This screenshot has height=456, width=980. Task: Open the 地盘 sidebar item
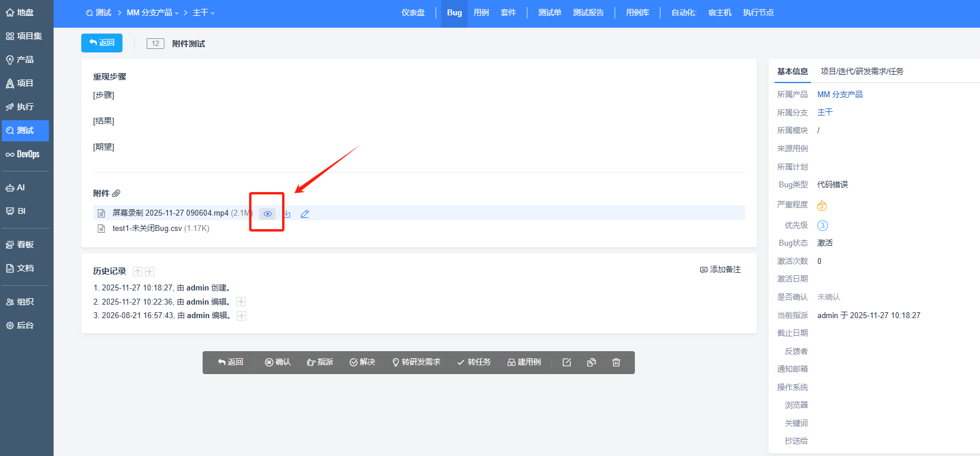[x=20, y=12]
